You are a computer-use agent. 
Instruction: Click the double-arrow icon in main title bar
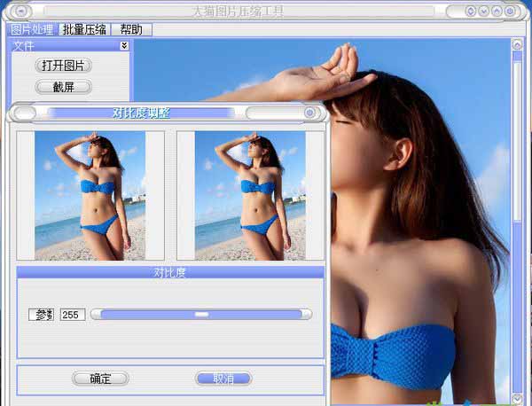(469, 12)
